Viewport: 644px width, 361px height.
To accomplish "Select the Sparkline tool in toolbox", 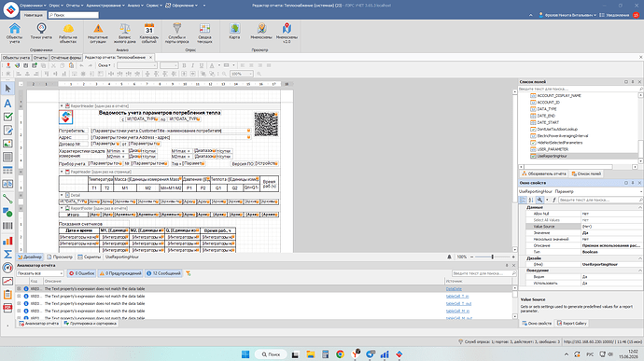I will (7, 282).
